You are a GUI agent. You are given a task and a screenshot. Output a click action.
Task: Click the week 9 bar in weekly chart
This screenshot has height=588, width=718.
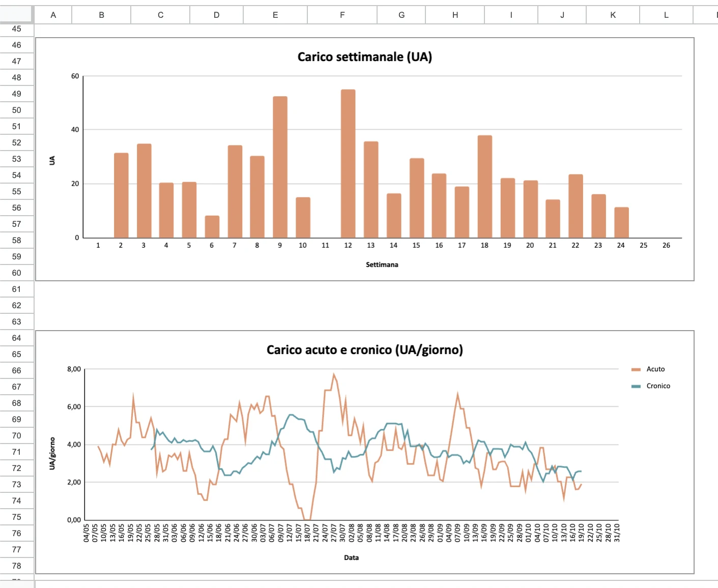[280, 167]
